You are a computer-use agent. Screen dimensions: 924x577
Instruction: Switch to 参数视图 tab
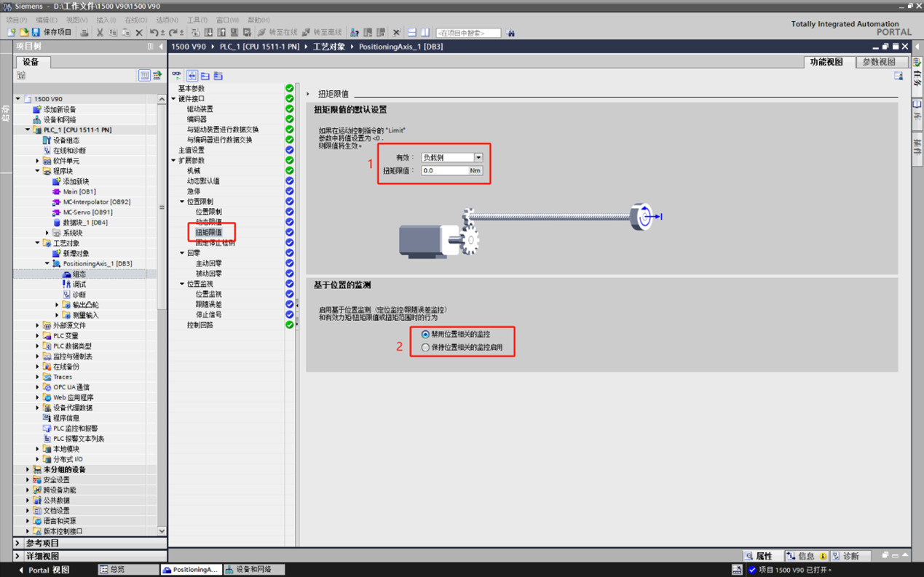pos(879,62)
